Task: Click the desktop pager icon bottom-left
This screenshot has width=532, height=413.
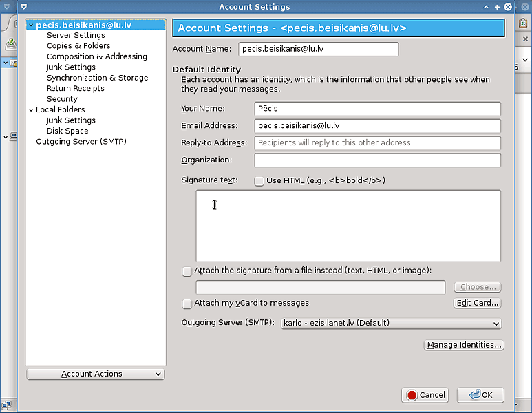Action: (6, 405)
